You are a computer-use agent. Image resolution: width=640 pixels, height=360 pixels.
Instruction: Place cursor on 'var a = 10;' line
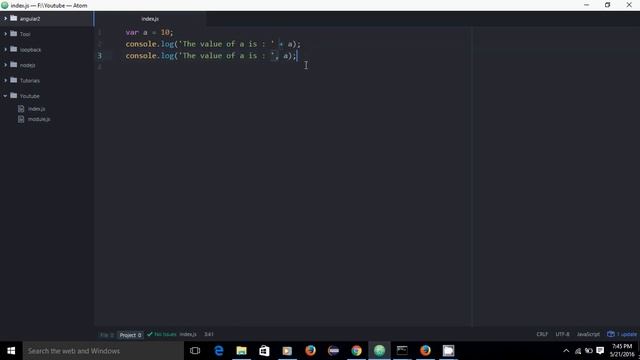pyautogui.click(x=149, y=32)
